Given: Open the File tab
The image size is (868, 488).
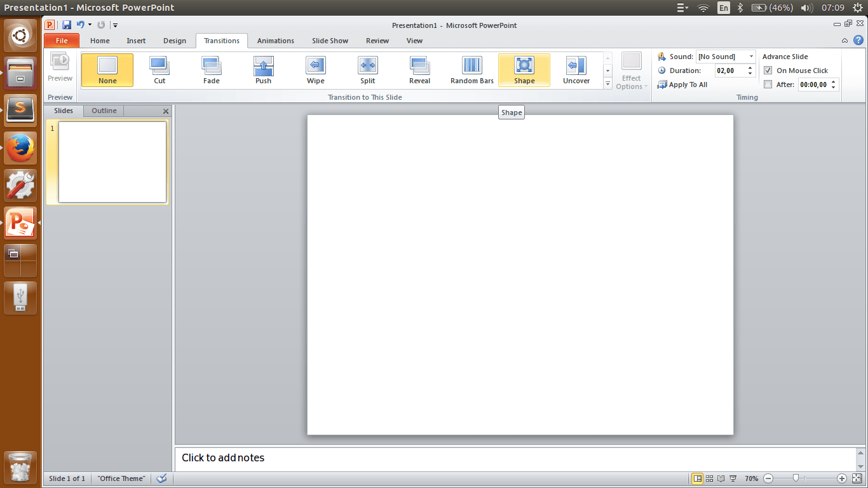Looking at the screenshot, I should [x=62, y=41].
